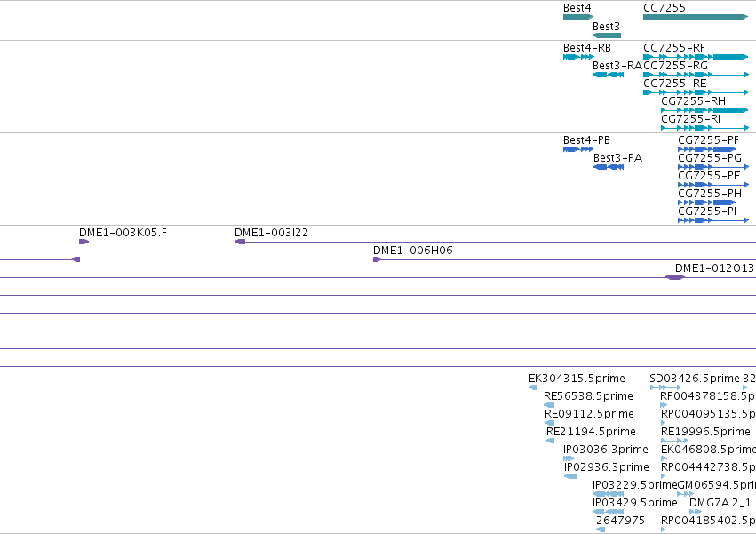
Task: Select EST GM06594.5prime label
Action: click(x=717, y=486)
